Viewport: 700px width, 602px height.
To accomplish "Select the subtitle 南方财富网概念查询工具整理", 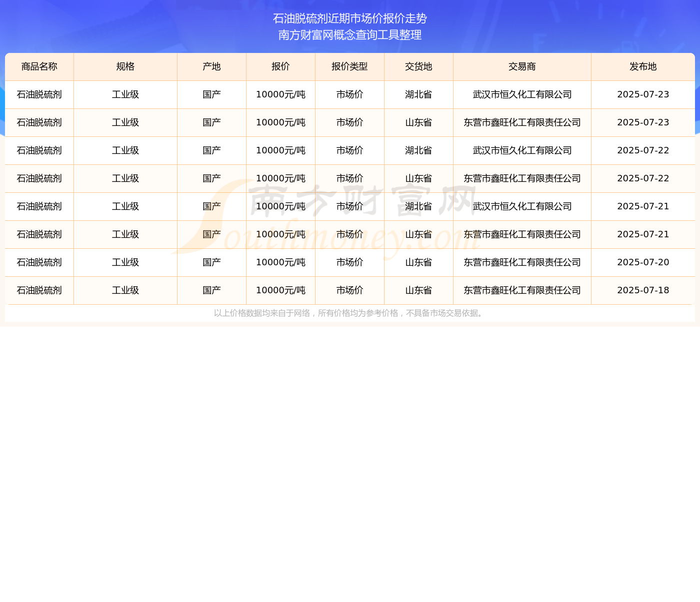I will tap(350, 35).
